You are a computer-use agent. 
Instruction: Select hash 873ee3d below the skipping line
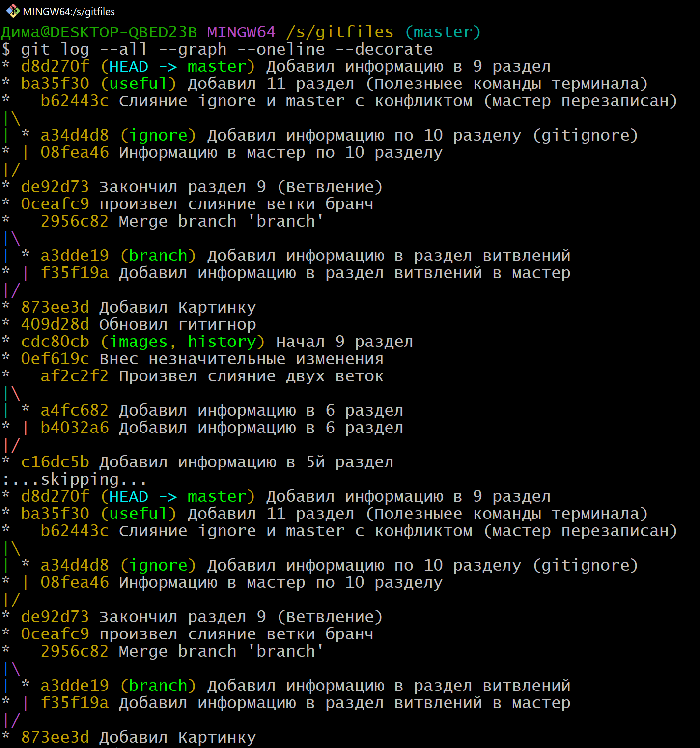(55, 737)
